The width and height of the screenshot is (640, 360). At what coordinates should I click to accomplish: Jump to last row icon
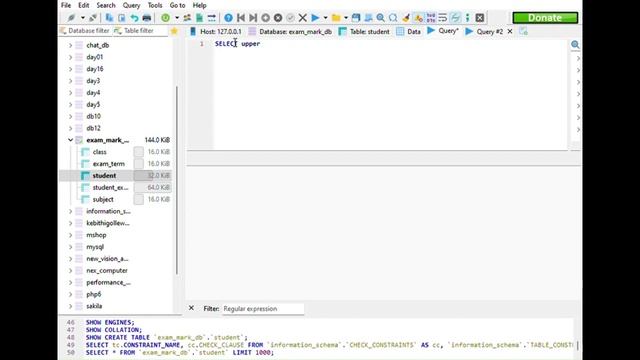pyautogui.click(x=253, y=18)
